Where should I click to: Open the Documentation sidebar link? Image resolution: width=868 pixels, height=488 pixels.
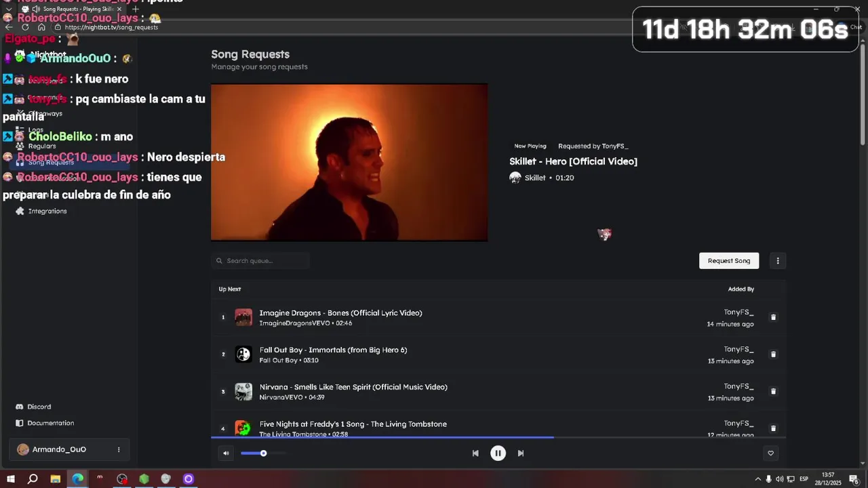pyautogui.click(x=51, y=423)
